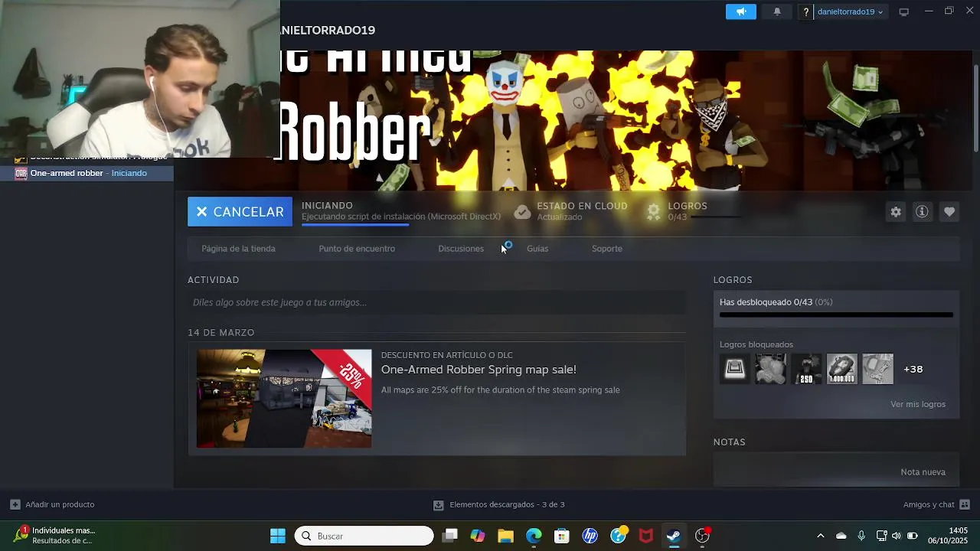Open File Explorer from the taskbar

coord(505,536)
